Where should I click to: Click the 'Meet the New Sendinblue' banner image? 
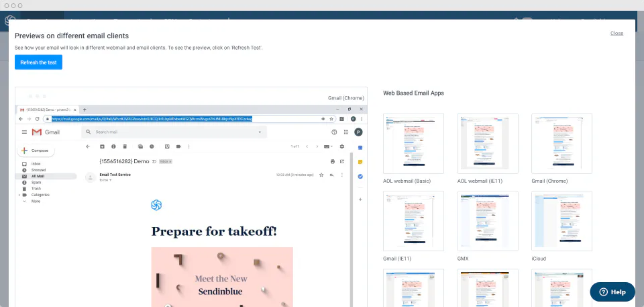click(x=222, y=277)
